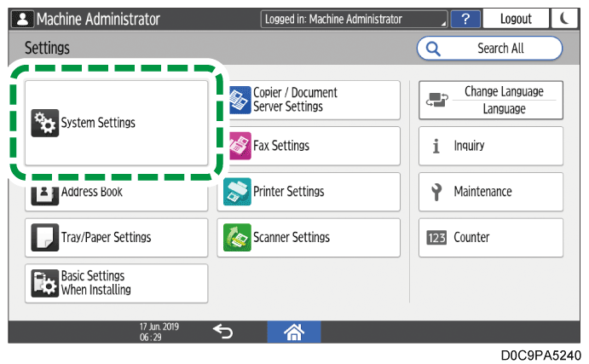Screen dimensions: 589x364
Task: Tap the Printer Settings icon
Action: pyautogui.click(x=239, y=192)
